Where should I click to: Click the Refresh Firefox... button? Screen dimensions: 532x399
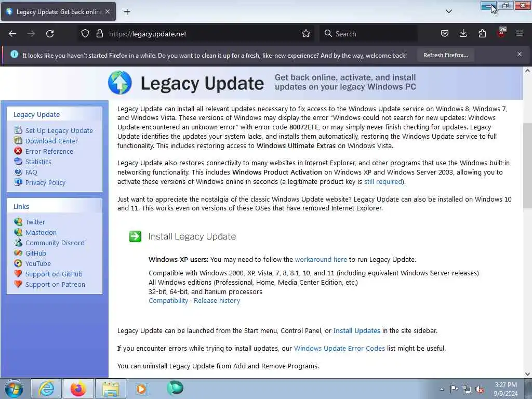tap(445, 55)
